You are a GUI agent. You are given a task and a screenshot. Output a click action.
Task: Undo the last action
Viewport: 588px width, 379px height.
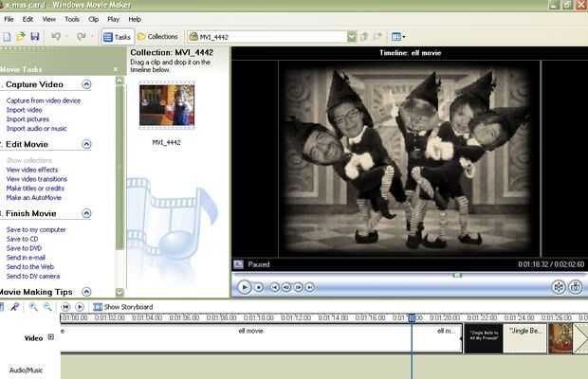point(56,36)
